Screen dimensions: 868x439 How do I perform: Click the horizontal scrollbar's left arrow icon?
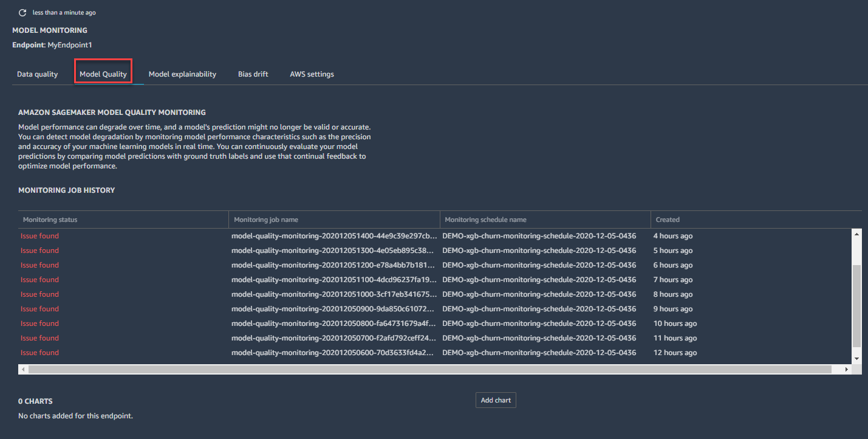click(22, 368)
